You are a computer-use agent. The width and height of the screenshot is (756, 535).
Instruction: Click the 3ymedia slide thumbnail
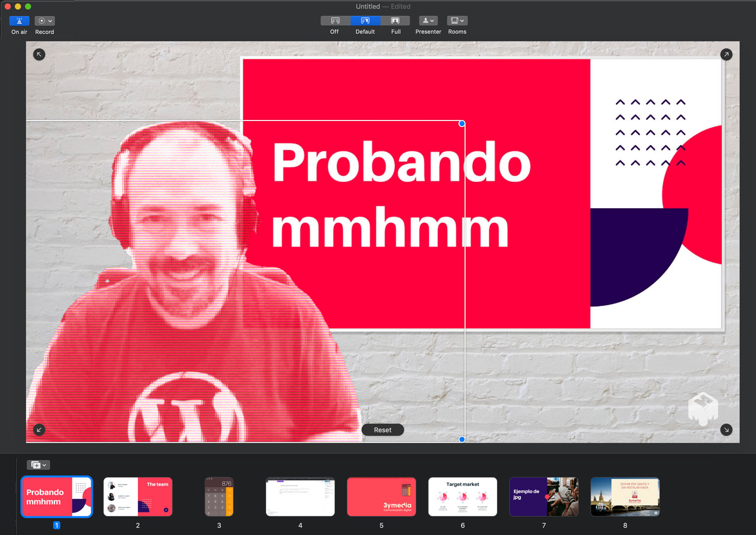tap(382, 497)
